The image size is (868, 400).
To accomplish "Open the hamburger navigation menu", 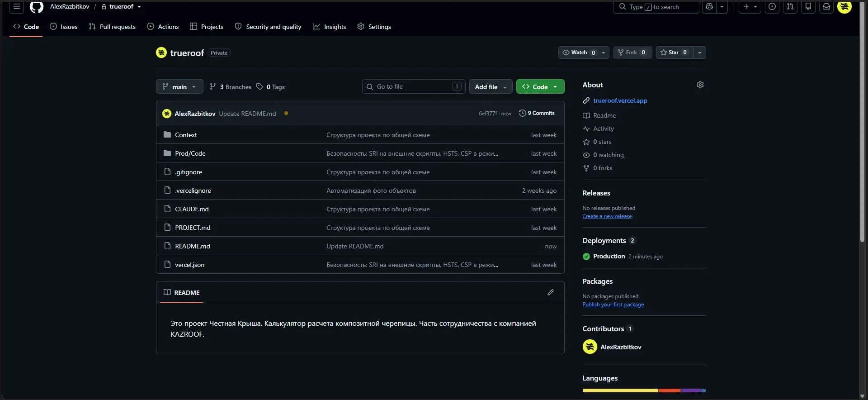I will pos(17,6).
